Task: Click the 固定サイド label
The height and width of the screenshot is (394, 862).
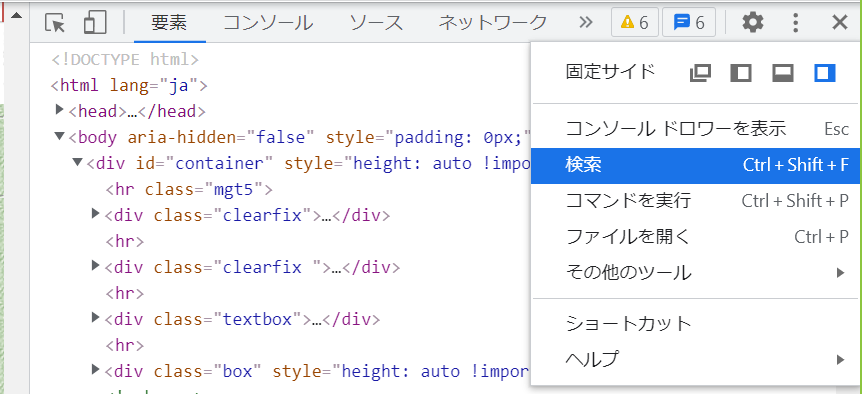Action: point(610,71)
